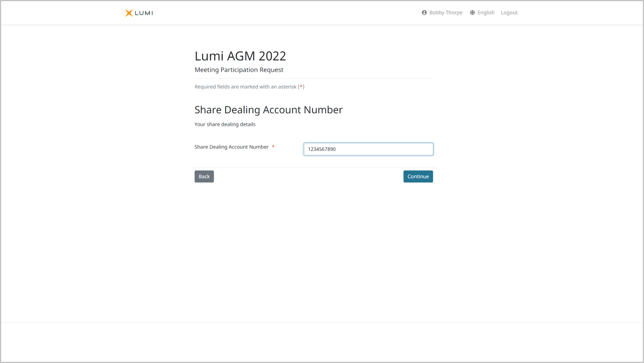This screenshot has width=644, height=363.
Task: Click the Meeting Participation Request subtitle
Action: point(239,70)
